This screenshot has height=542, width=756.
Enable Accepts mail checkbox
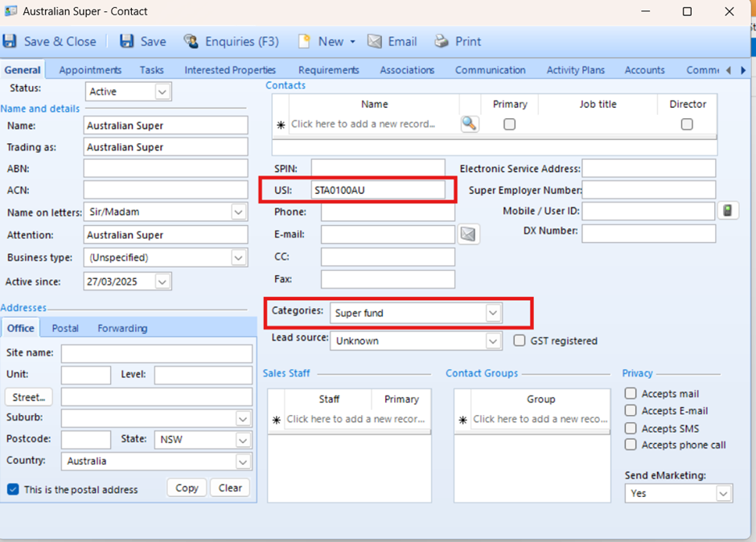point(631,393)
